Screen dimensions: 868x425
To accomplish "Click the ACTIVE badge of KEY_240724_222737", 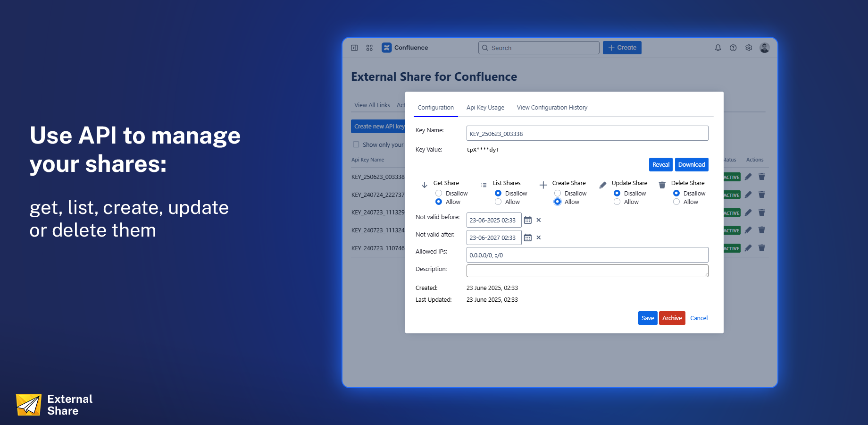I will point(732,195).
